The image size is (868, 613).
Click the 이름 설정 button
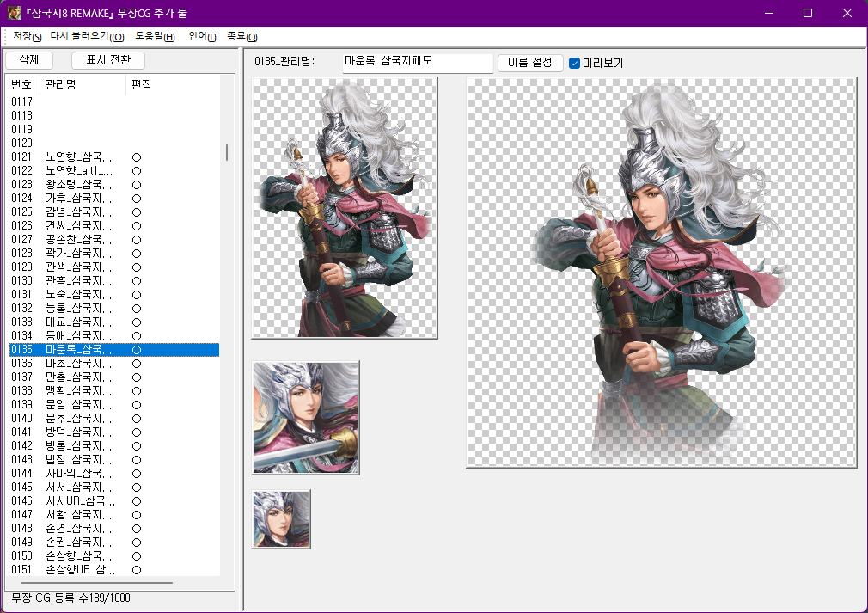pyautogui.click(x=529, y=63)
